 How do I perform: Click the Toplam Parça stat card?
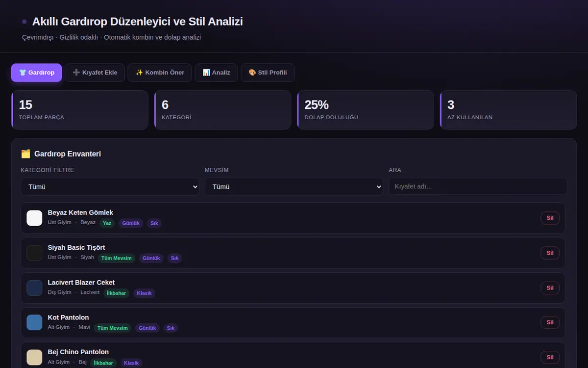(80, 110)
